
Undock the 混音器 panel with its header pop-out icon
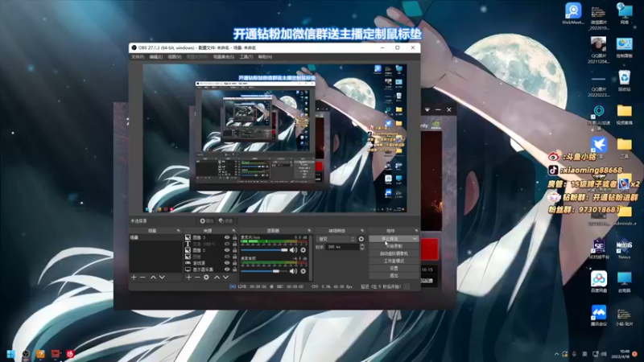[309, 231]
